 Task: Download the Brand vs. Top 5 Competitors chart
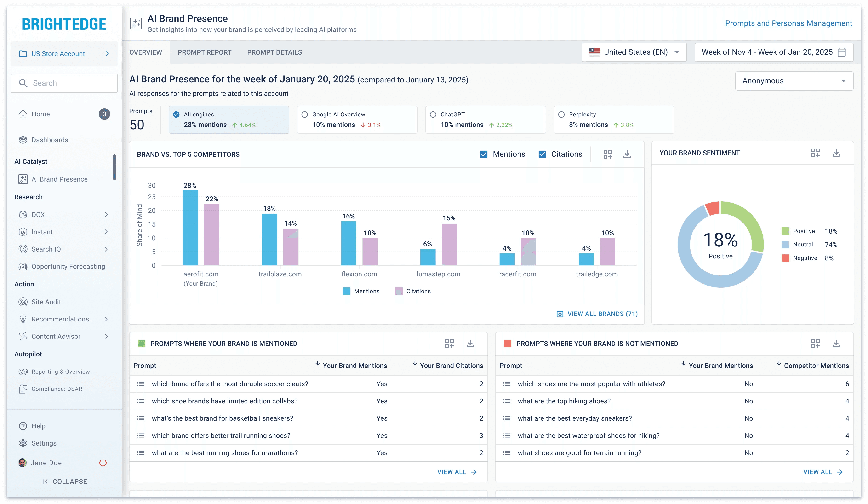pyautogui.click(x=627, y=154)
